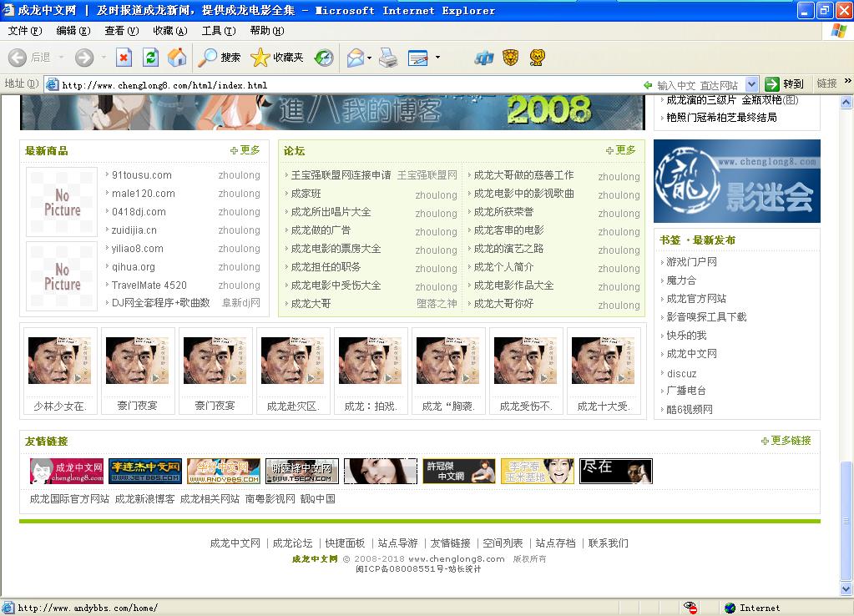Click the Back arrow toolbar button

(18, 58)
